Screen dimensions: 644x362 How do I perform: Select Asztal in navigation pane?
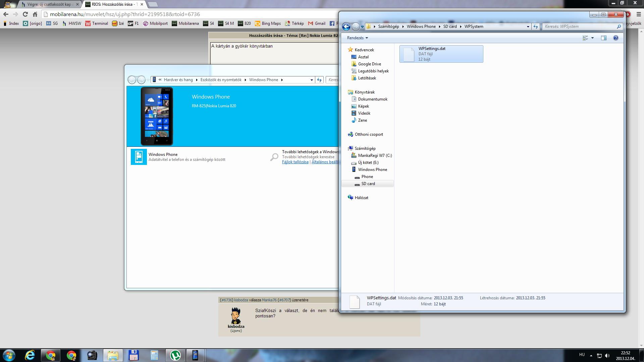[363, 57]
